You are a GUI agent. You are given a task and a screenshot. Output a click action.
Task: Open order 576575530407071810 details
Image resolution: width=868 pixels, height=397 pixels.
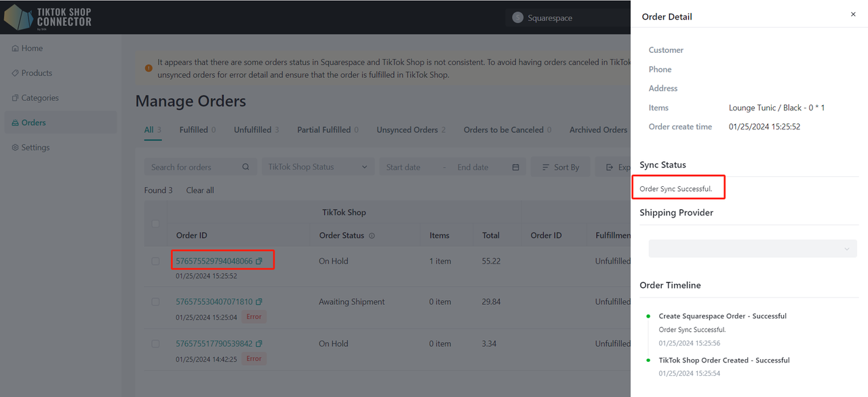tap(214, 301)
